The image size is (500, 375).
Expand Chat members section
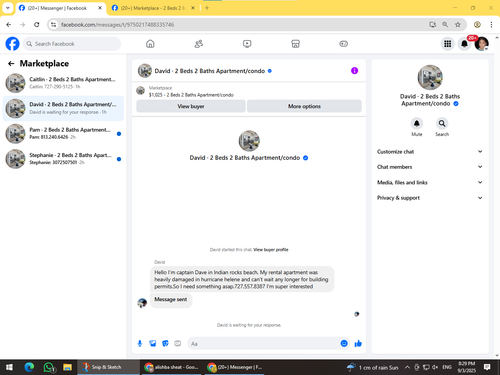pyautogui.click(x=430, y=167)
